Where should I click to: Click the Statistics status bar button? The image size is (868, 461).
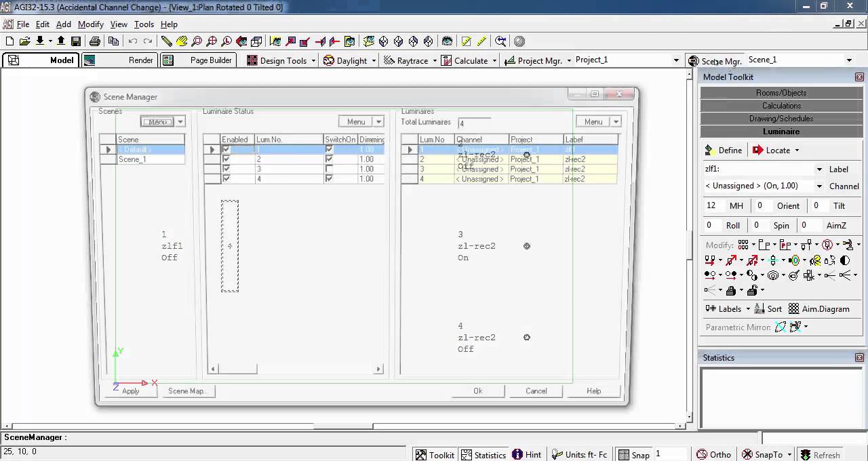click(x=484, y=455)
